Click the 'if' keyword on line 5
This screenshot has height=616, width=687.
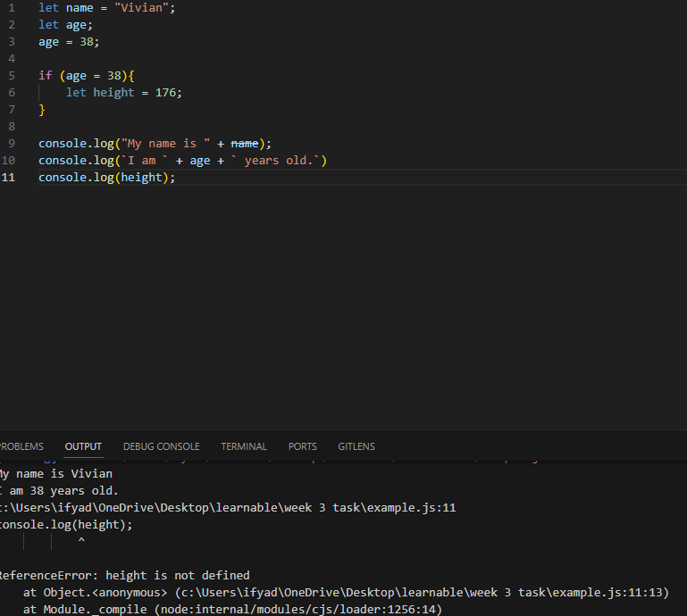click(46, 76)
